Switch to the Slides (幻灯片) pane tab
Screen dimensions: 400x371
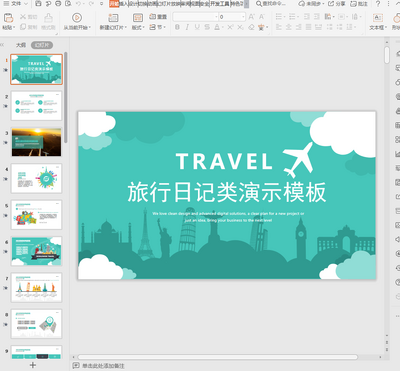tap(42, 45)
